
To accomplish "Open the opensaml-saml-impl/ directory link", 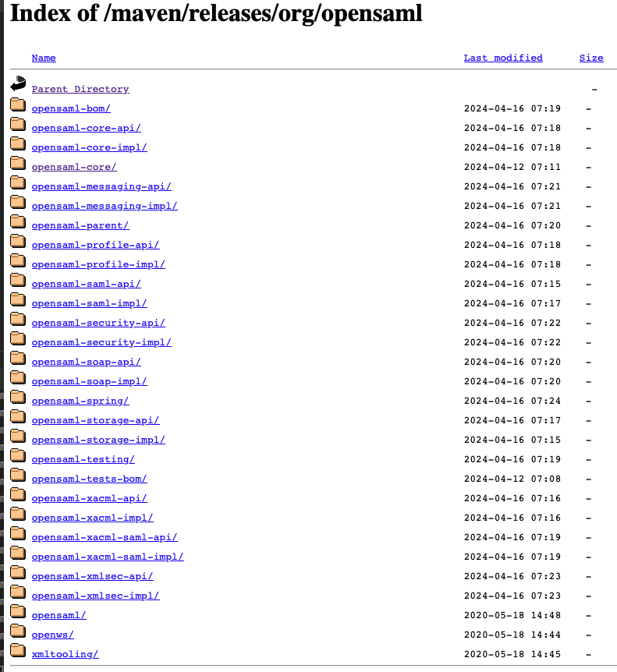I will (89, 304).
